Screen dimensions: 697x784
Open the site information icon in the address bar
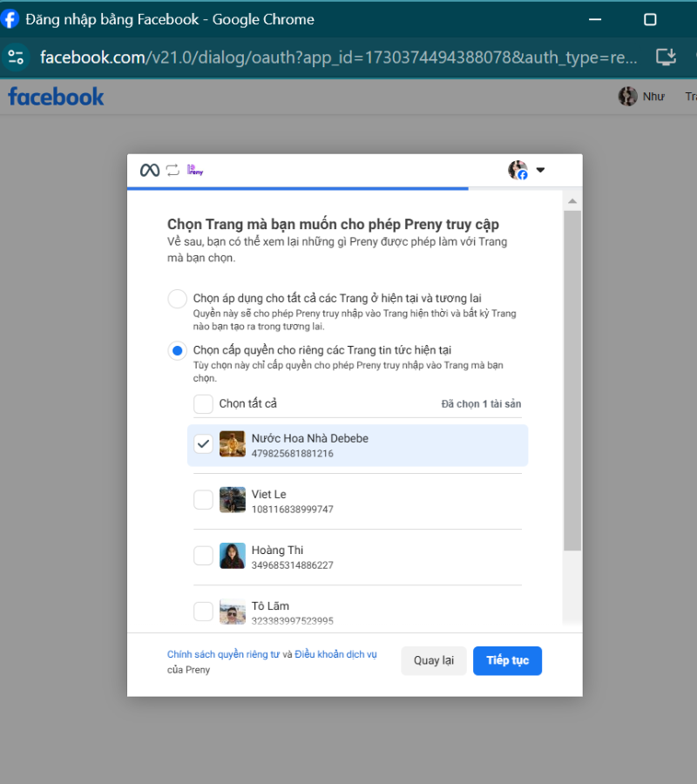point(16,57)
